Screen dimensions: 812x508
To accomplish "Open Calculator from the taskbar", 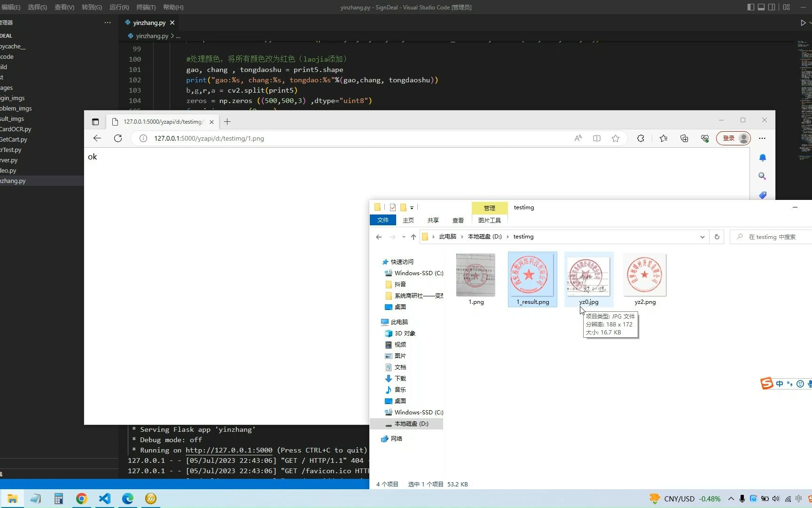I will tap(58, 499).
